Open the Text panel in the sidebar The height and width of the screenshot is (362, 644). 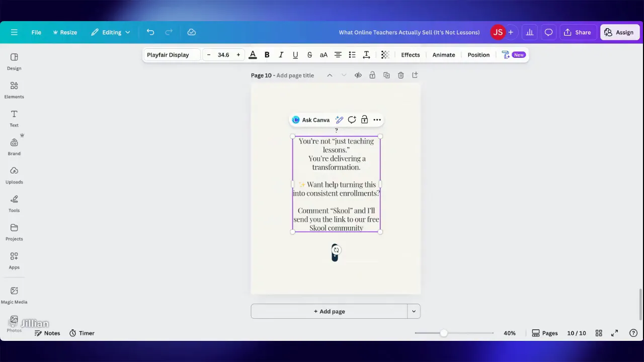pyautogui.click(x=14, y=119)
